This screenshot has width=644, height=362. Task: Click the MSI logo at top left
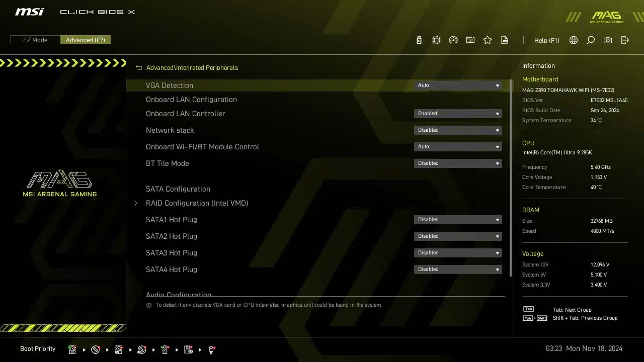click(29, 12)
